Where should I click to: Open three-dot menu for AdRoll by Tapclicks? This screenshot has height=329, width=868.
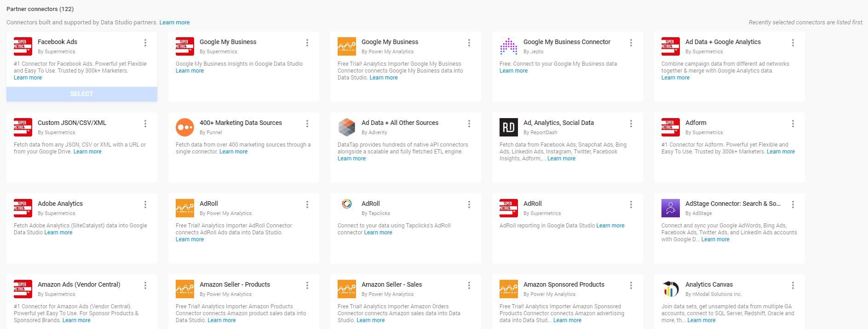[469, 204]
